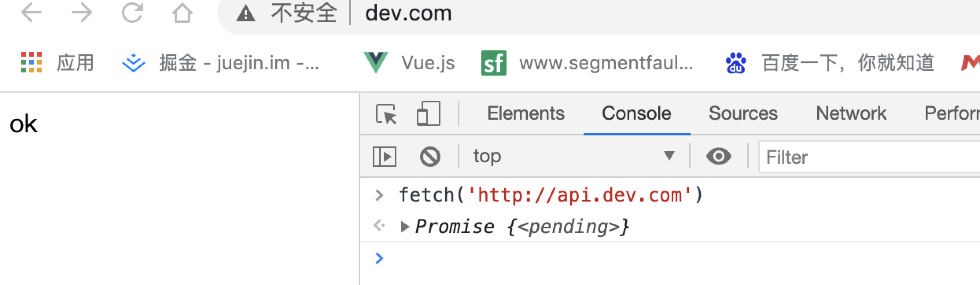Click the console Filter input field

865,157
